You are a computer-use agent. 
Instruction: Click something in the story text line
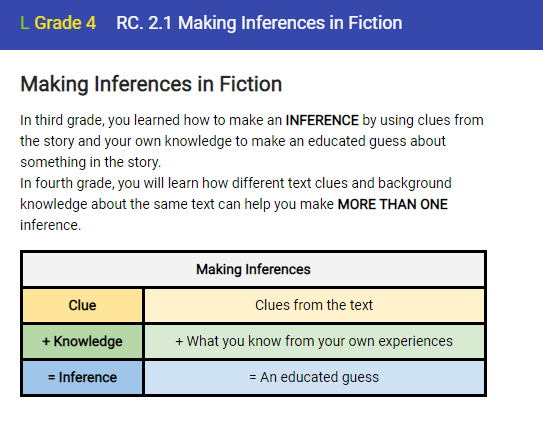click(x=91, y=162)
